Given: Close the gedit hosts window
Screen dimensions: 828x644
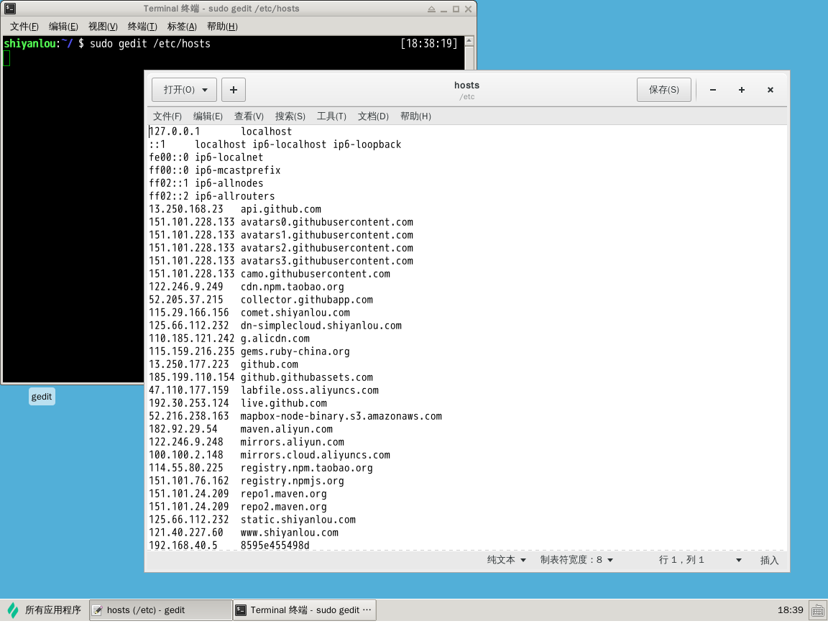Looking at the screenshot, I should [770, 90].
